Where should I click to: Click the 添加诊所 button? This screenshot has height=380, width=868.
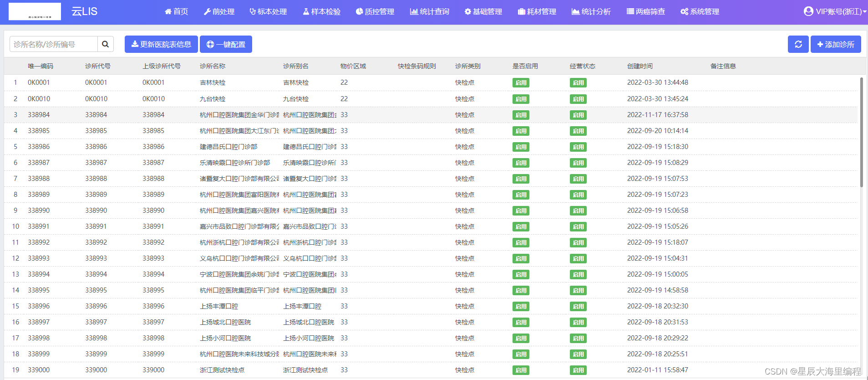coord(836,44)
